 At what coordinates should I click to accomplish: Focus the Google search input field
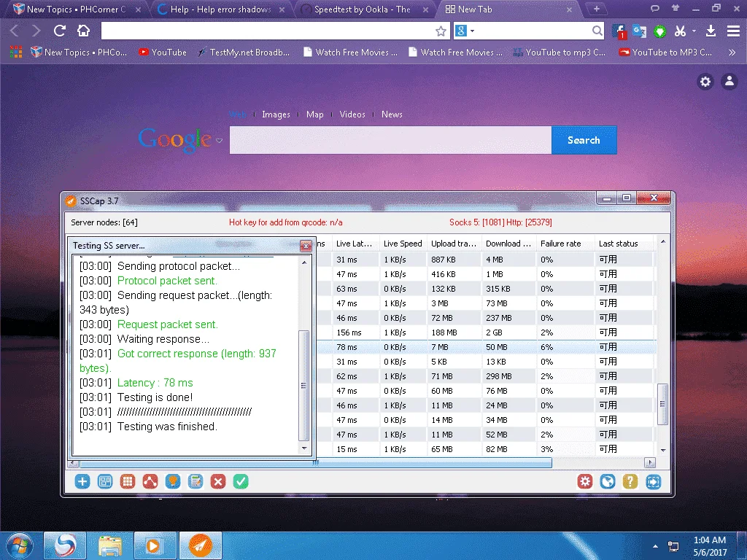coord(390,140)
